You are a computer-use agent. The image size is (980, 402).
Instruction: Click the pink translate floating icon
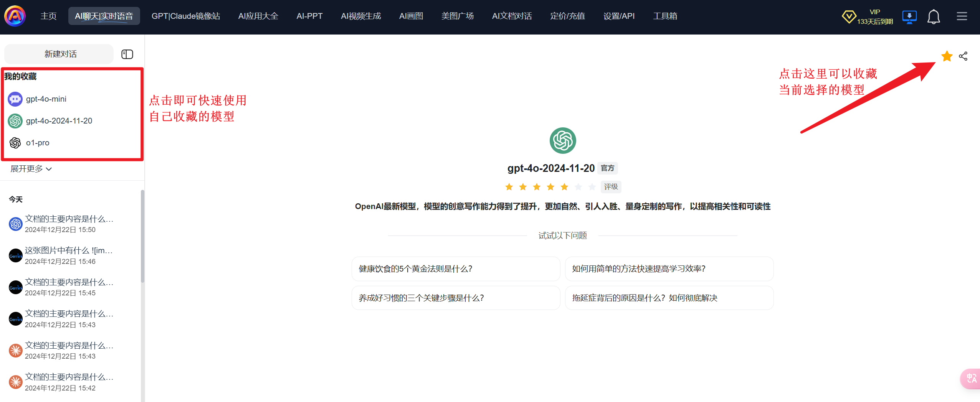pyautogui.click(x=971, y=379)
